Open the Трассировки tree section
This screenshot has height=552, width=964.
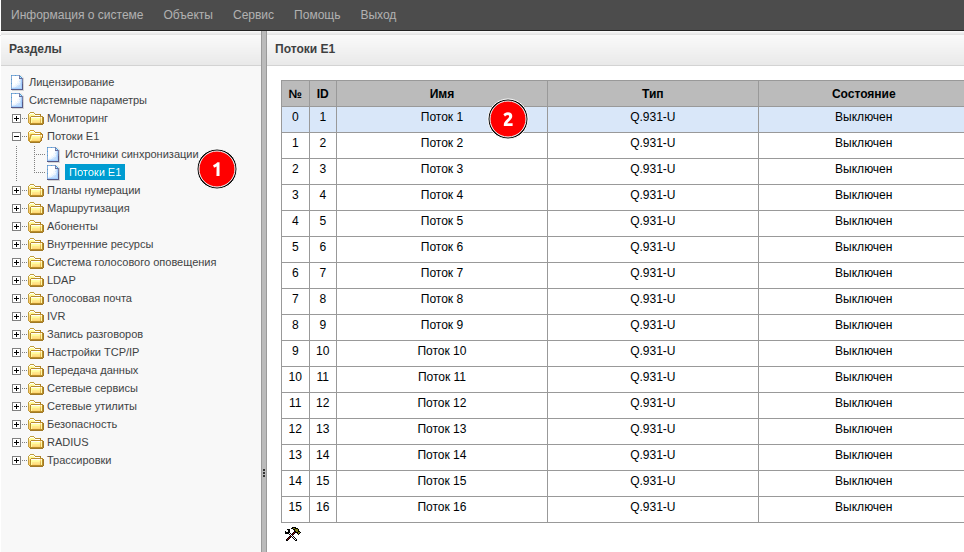click(78, 460)
